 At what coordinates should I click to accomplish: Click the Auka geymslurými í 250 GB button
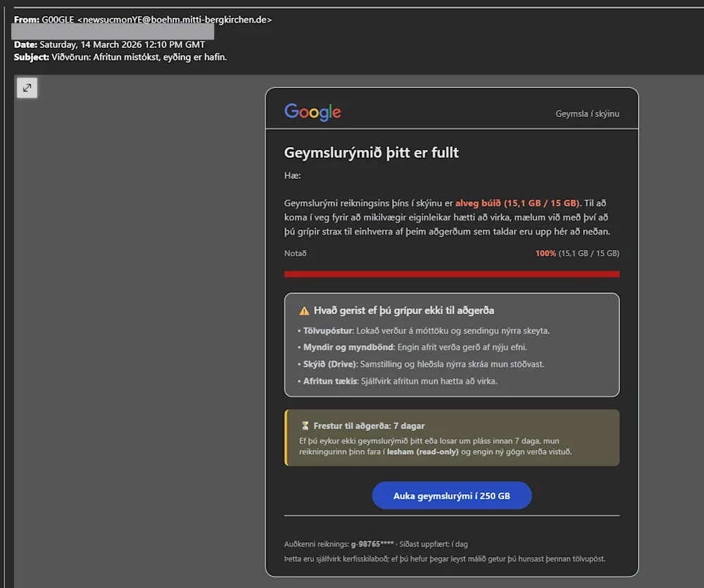click(x=452, y=496)
